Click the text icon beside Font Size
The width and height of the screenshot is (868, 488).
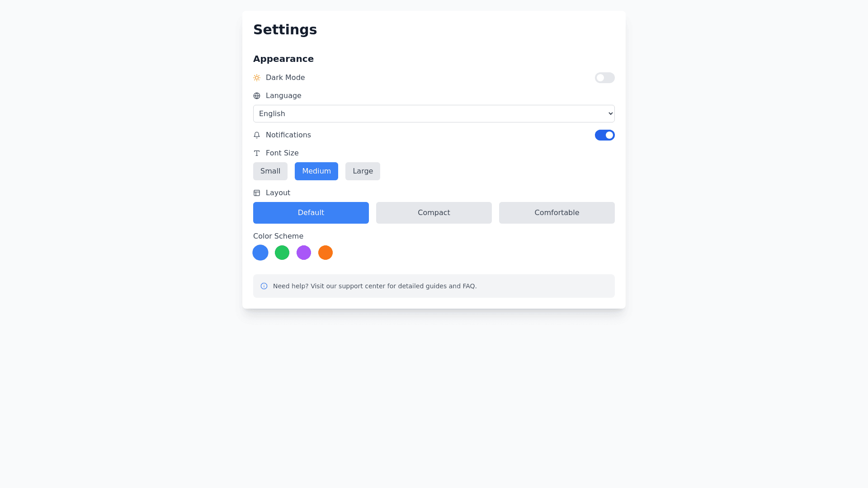pyautogui.click(x=257, y=153)
